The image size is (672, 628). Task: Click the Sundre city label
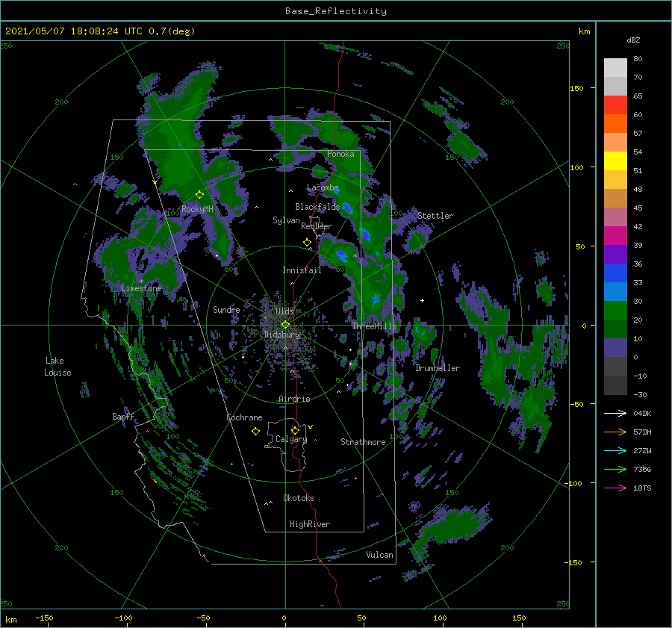226,310
